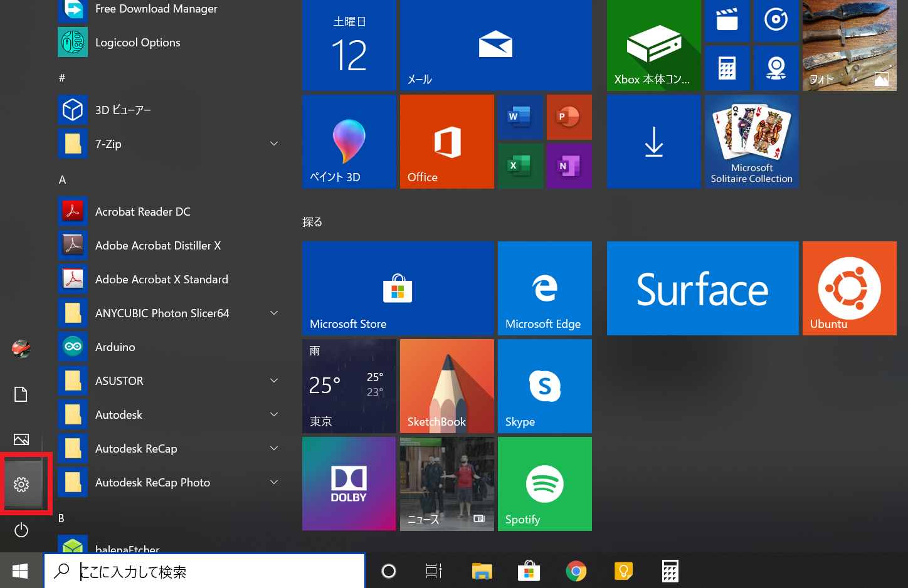The height and width of the screenshot is (588, 908).
Task: Open the News photo tile
Action: click(x=447, y=484)
